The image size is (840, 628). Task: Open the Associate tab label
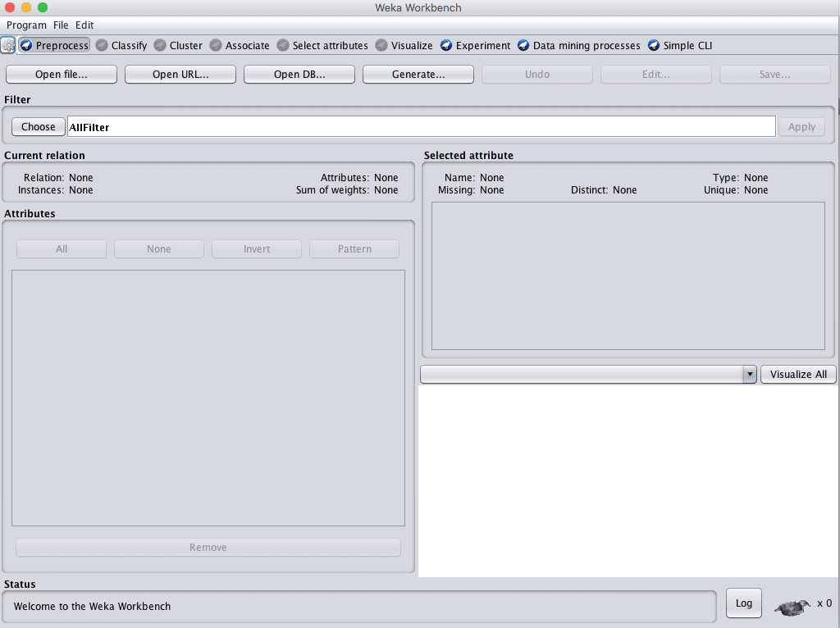(247, 46)
